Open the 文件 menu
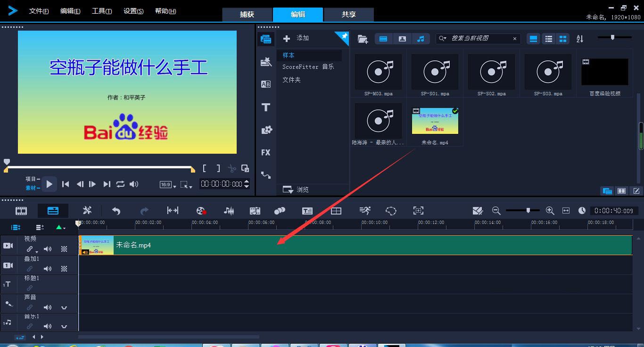644x347 pixels. tap(39, 11)
